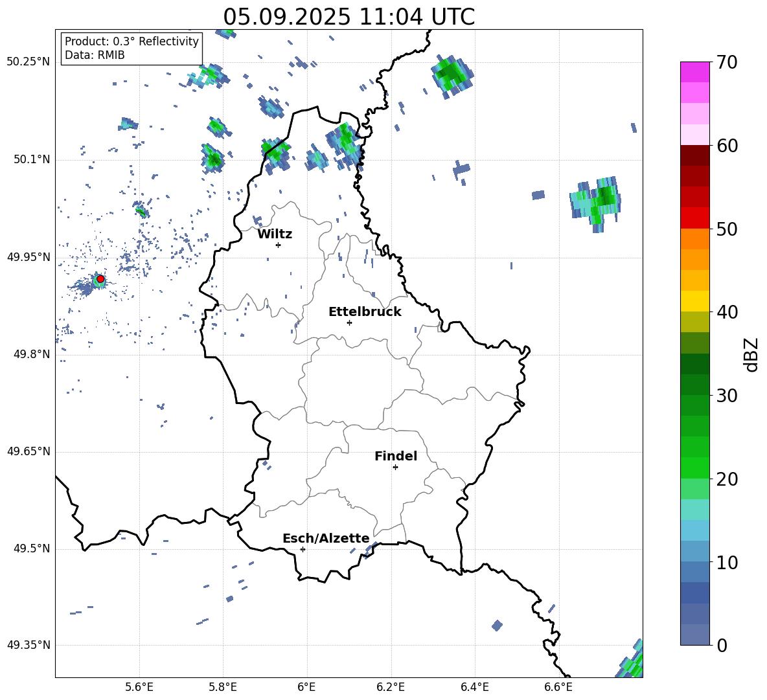Click the radar echo at the bottom right corner
Image resolution: width=767 pixels, height=700 pixels.
pos(630,660)
